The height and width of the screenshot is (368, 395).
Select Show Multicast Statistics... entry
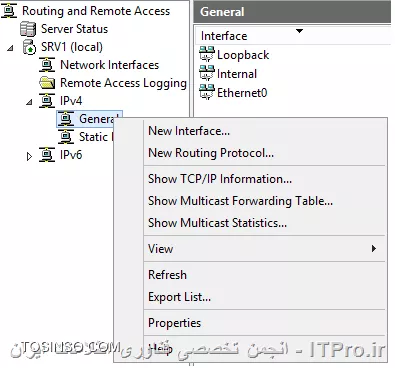tap(265, 223)
